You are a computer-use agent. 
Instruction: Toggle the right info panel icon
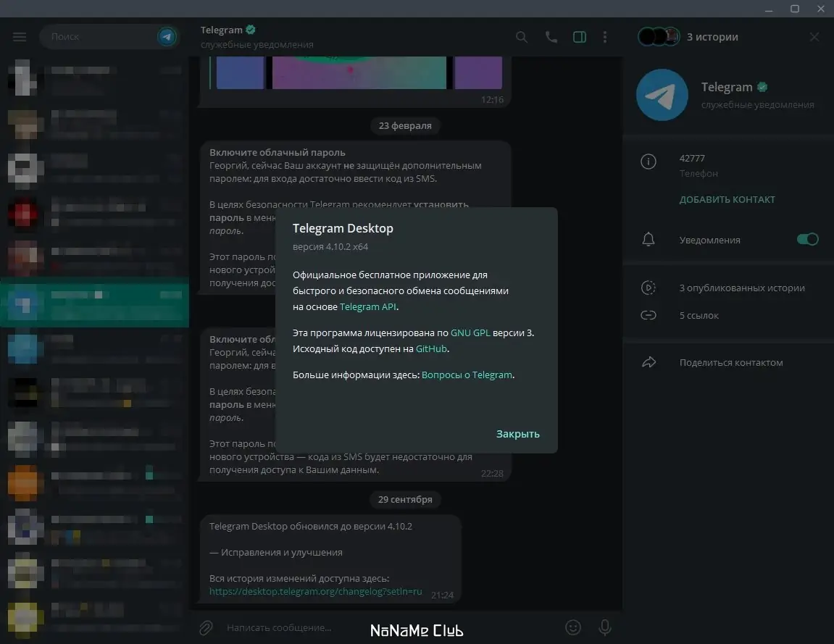tap(580, 37)
